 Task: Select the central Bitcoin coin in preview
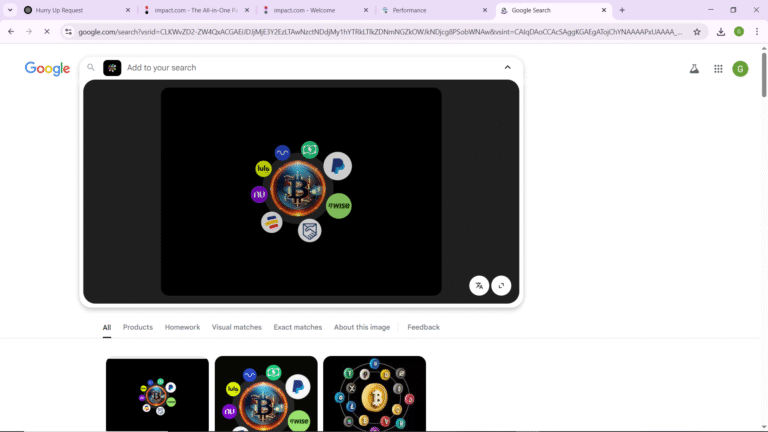[x=298, y=189]
